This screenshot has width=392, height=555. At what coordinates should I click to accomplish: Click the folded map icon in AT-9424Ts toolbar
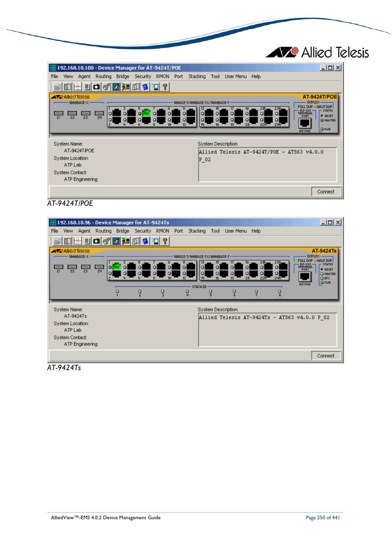(x=136, y=241)
